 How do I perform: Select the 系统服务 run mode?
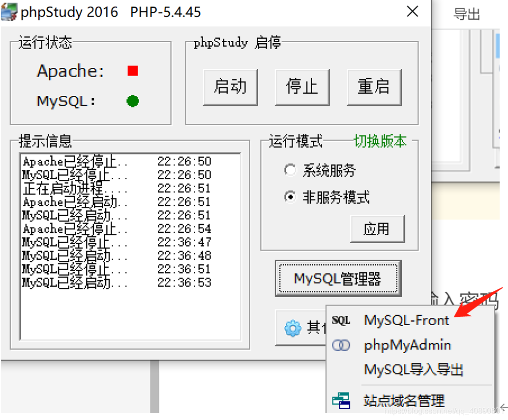pyautogui.click(x=290, y=170)
